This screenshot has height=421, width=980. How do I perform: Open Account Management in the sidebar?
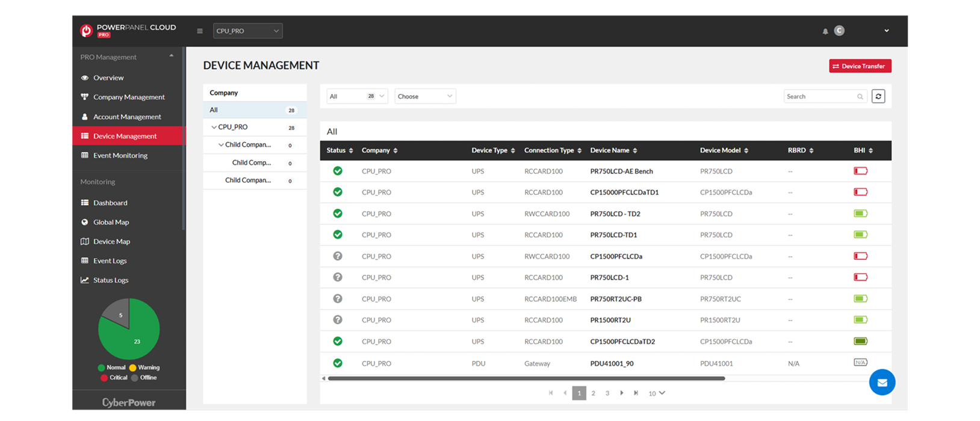click(128, 117)
